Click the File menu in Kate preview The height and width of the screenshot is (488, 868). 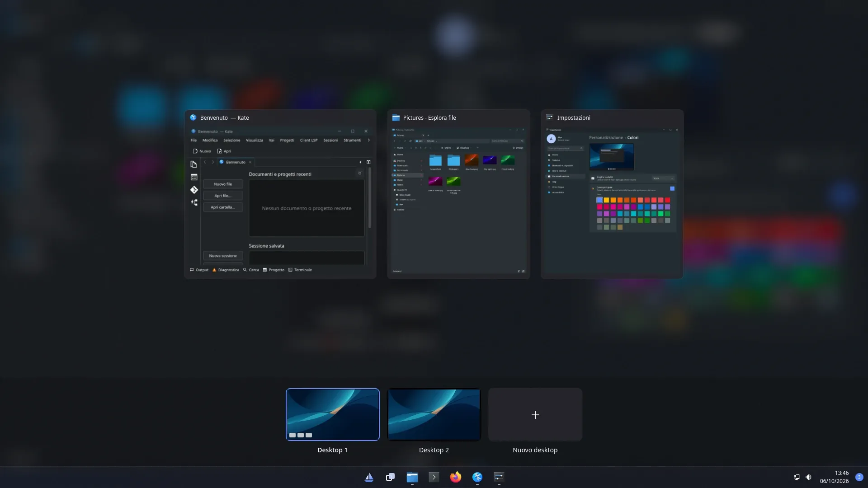click(x=193, y=141)
